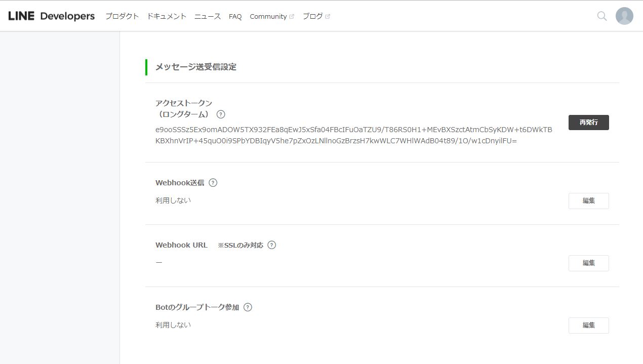This screenshot has width=643, height=364.
Task: Open the FAQ navigation item
Action: [x=235, y=16]
